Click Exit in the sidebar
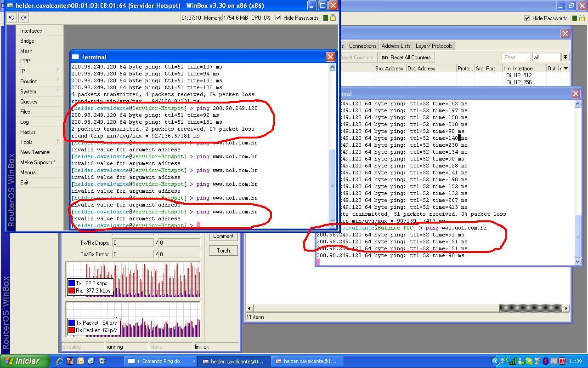 (24, 183)
